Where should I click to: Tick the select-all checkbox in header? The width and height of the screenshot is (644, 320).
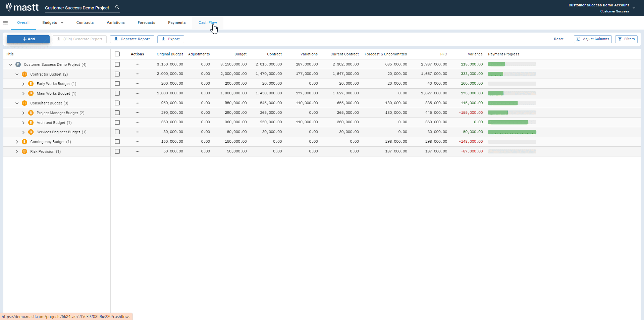pos(117,54)
